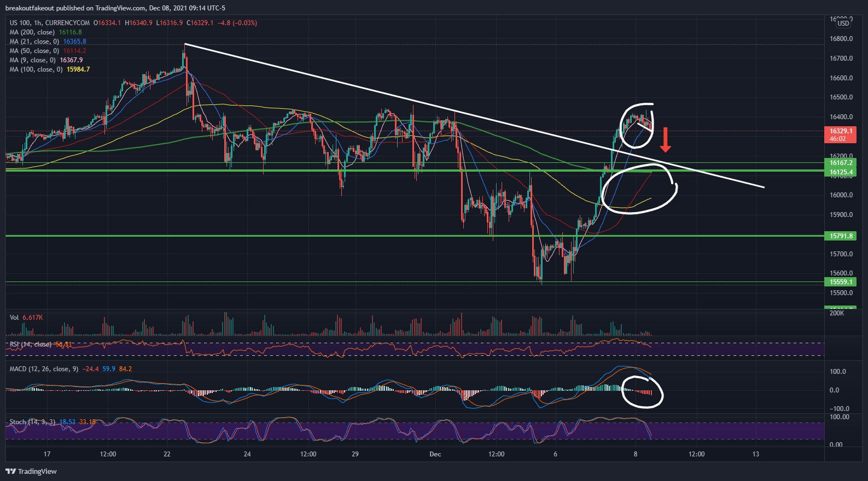Image resolution: width=868 pixels, height=481 pixels.
Task: Select the green 16125.4 price level label
Action: click(x=840, y=172)
